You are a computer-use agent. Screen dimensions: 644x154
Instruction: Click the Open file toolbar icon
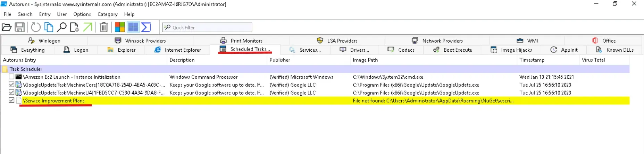[x=7, y=27]
